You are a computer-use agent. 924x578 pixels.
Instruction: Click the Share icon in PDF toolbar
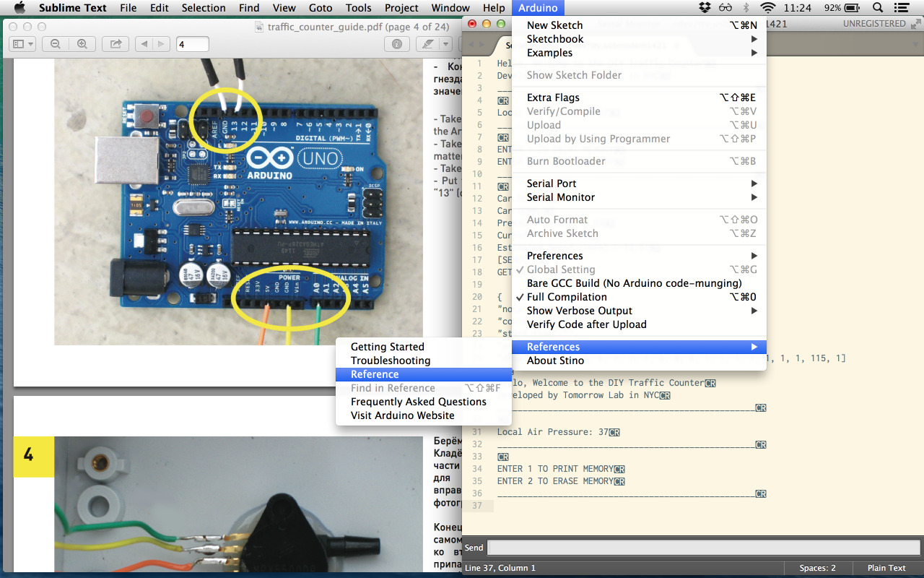pos(115,44)
